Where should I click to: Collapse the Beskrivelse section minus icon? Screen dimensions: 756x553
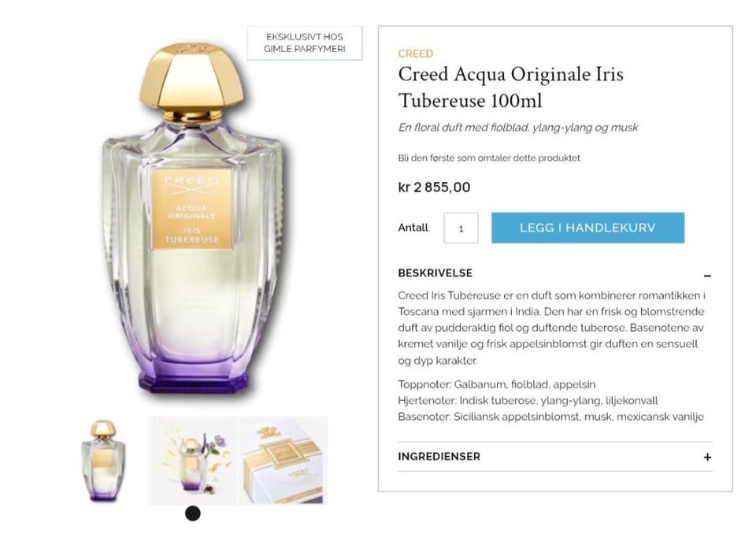coord(707,275)
